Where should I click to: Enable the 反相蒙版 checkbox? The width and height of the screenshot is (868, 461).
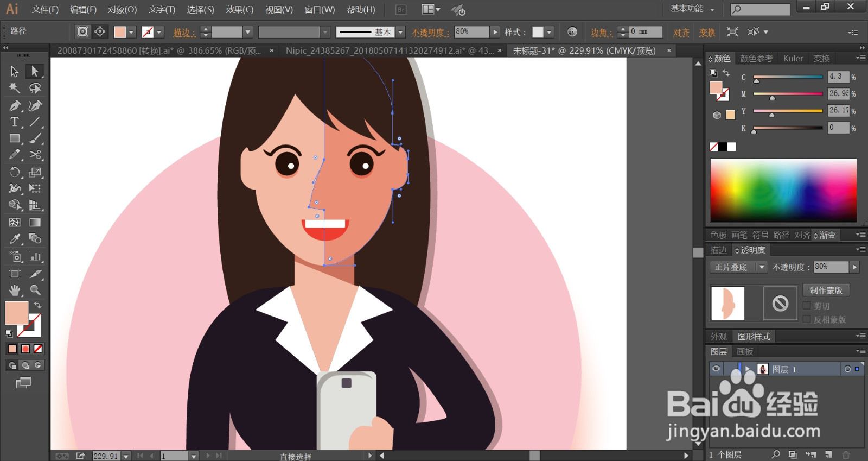(807, 319)
